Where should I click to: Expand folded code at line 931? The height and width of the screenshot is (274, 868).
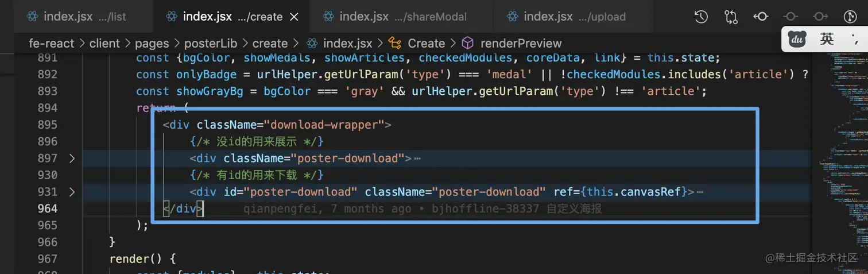[x=72, y=191]
